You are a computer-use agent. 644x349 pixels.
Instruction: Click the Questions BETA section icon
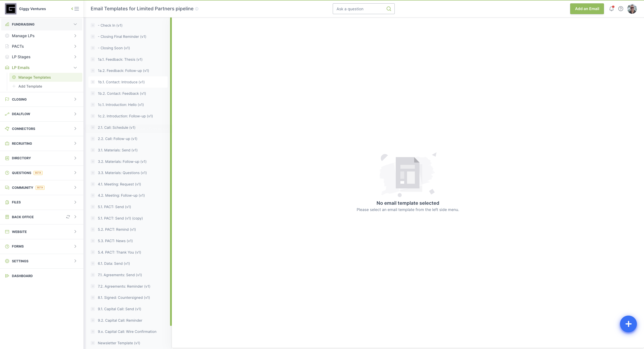pos(6,173)
